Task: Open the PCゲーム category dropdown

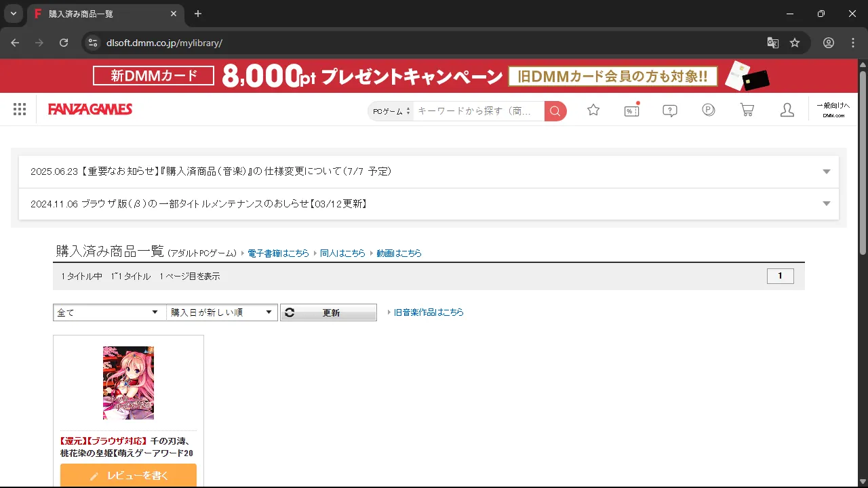Action: coord(391,111)
